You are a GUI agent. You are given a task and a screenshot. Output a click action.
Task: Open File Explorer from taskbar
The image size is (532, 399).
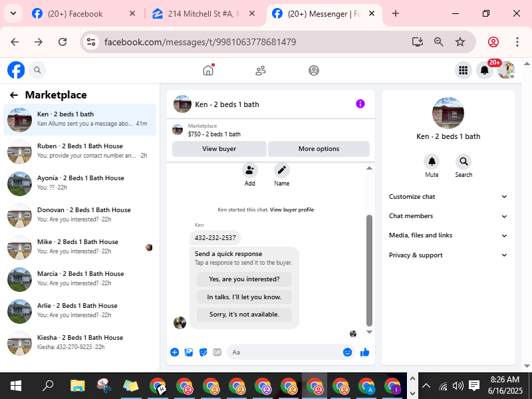[77, 386]
